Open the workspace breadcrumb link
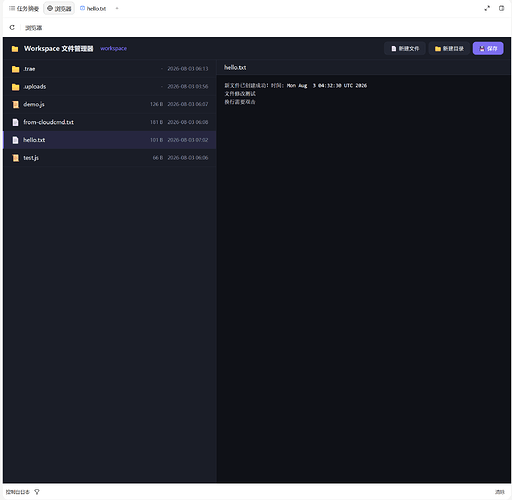This screenshot has width=512, height=500. [113, 48]
